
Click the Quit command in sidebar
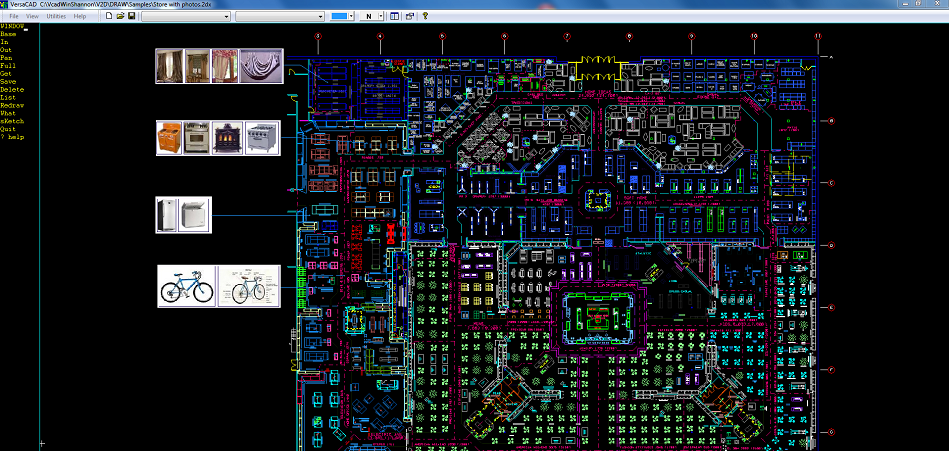tap(8, 129)
